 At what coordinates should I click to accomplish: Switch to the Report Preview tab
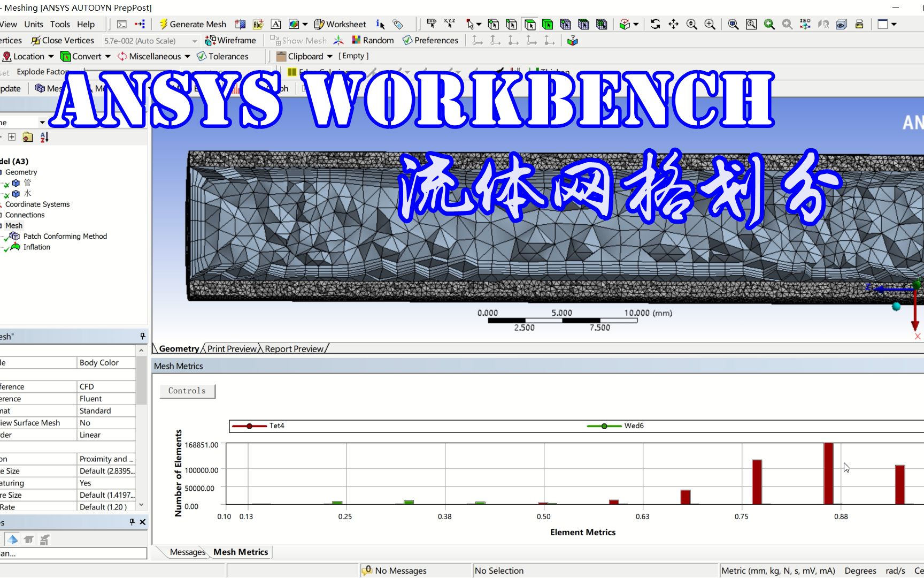point(294,348)
